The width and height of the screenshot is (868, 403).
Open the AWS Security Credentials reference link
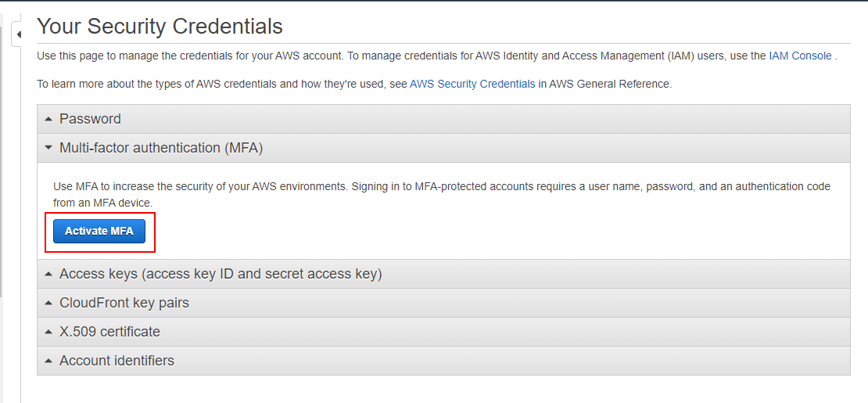(x=472, y=85)
